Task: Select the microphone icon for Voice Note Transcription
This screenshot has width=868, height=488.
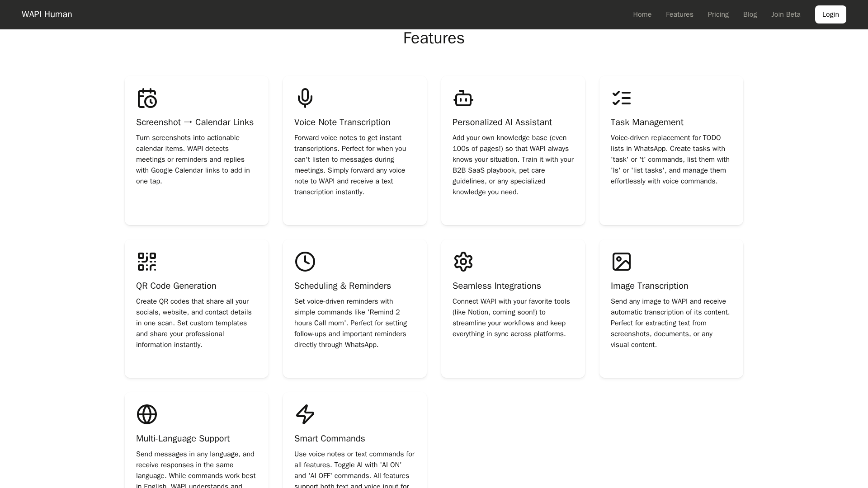Action: 305,98
